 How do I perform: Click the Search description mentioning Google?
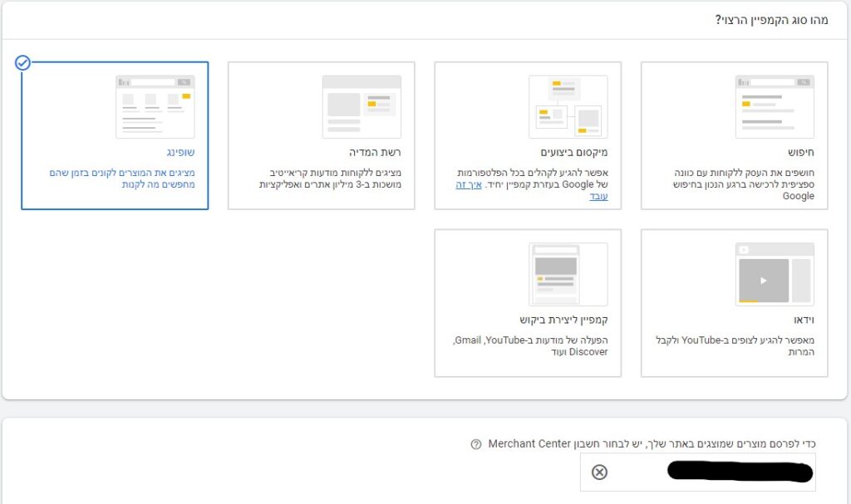[x=744, y=184]
